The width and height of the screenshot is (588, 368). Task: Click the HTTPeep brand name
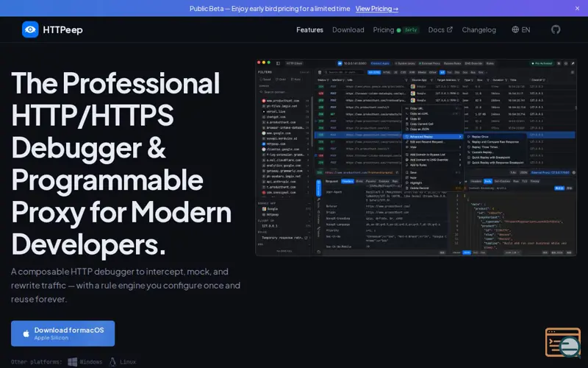coord(62,29)
